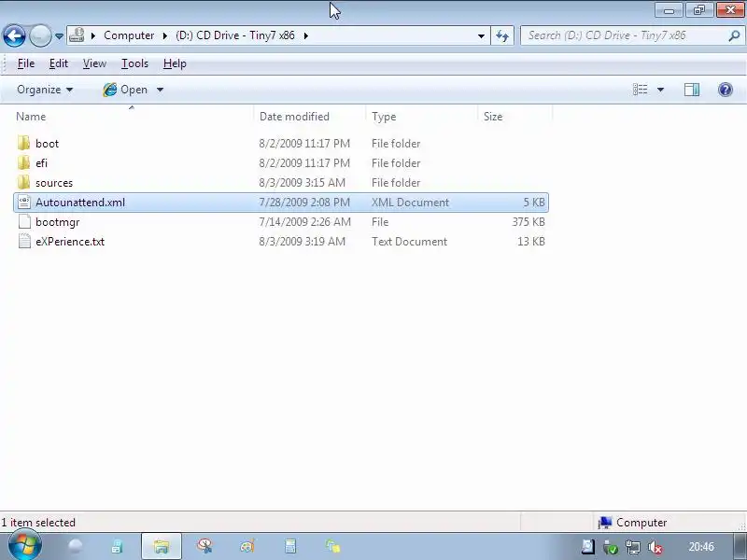Open the Help menu
This screenshot has height=560, width=747.
click(175, 63)
